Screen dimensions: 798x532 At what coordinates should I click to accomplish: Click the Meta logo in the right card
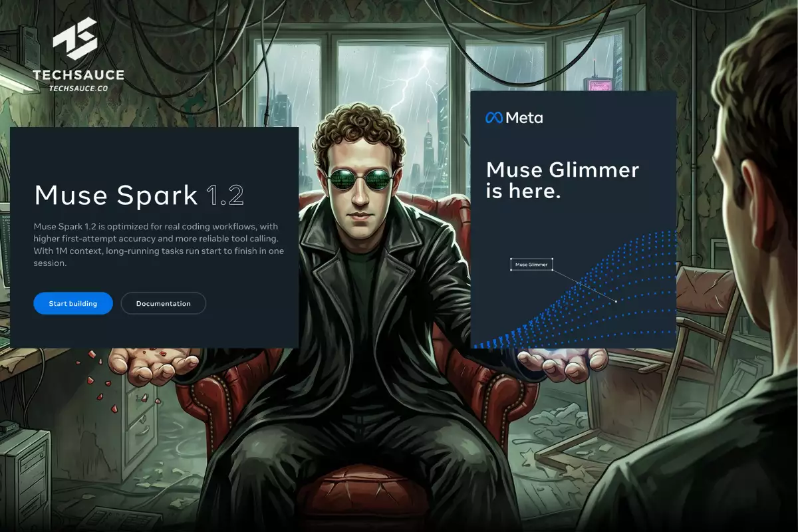tap(514, 118)
